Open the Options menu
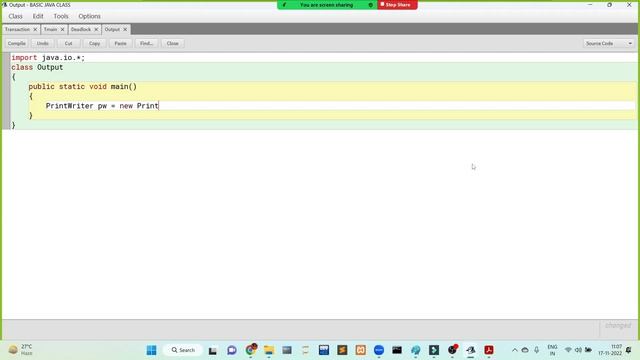The width and height of the screenshot is (640, 360). click(x=89, y=16)
